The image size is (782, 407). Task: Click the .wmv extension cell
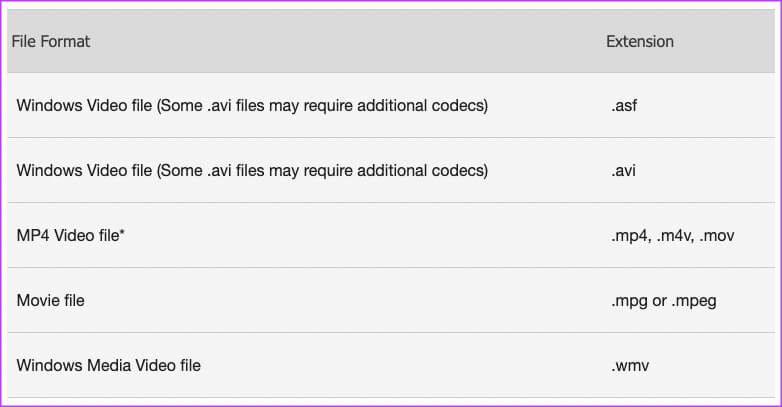point(630,366)
